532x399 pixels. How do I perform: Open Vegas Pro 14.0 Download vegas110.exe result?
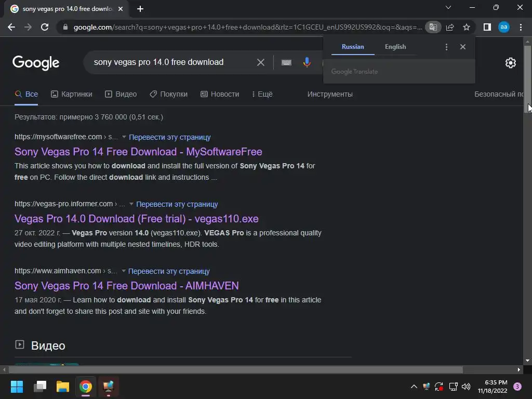[x=137, y=219]
